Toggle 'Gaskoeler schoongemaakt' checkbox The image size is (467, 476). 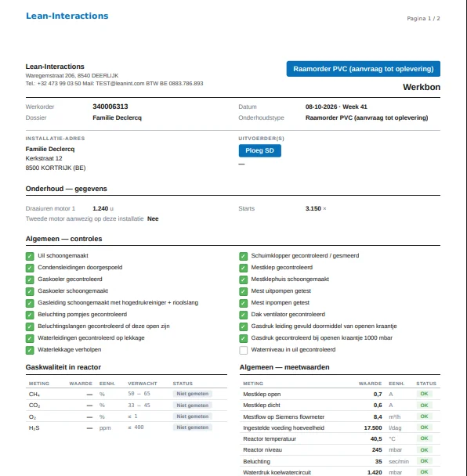30,291
